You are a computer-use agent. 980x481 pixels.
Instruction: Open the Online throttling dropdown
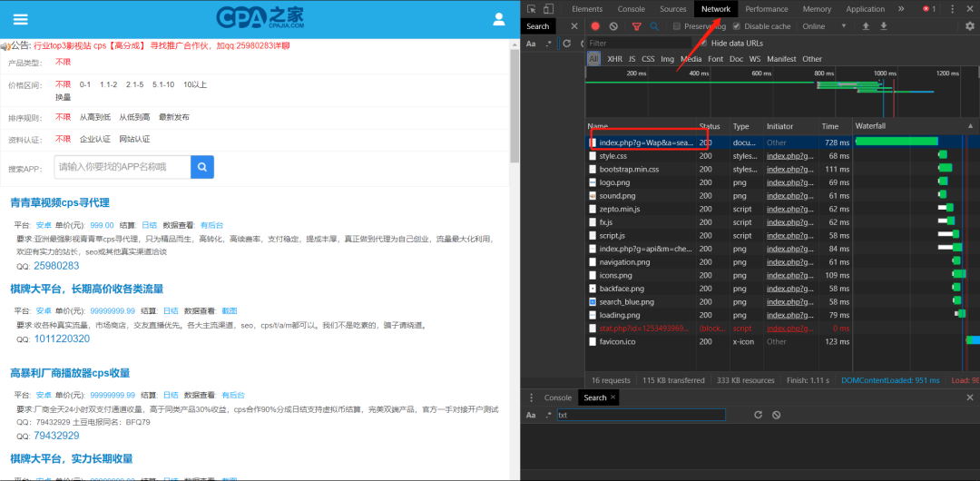point(824,26)
